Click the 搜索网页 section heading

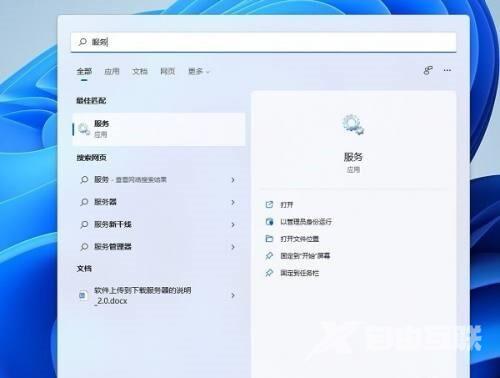[x=91, y=158]
